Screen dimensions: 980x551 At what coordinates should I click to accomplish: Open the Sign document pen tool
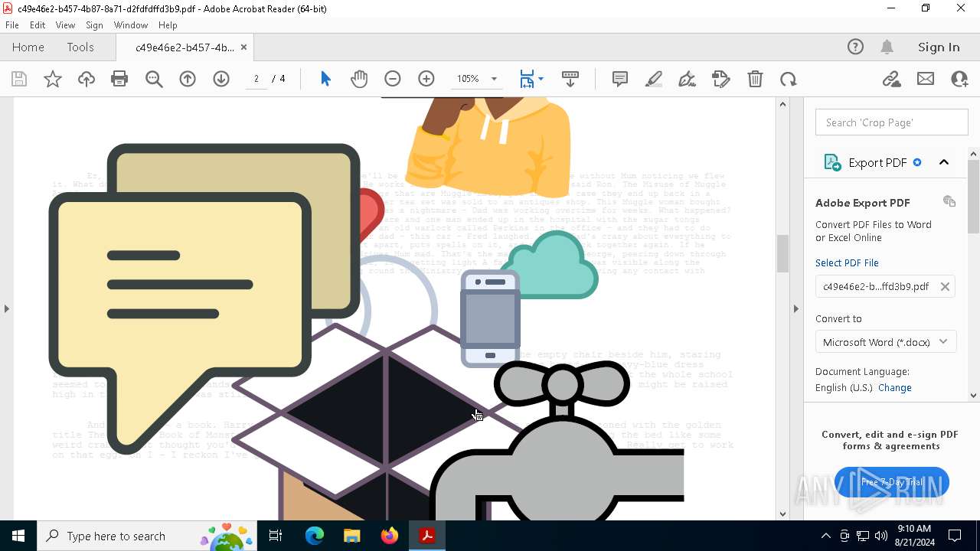pyautogui.click(x=688, y=79)
